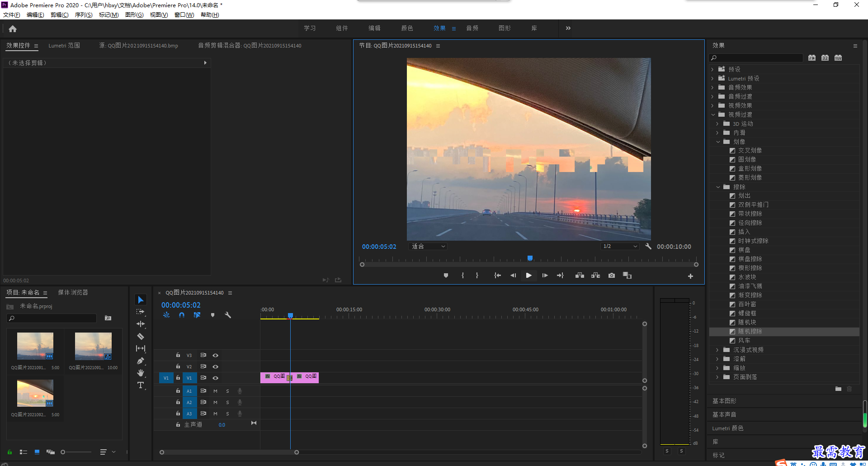Create new custom bin in Effects panel
This screenshot has height=466, width=868.
tap(838, 389)
